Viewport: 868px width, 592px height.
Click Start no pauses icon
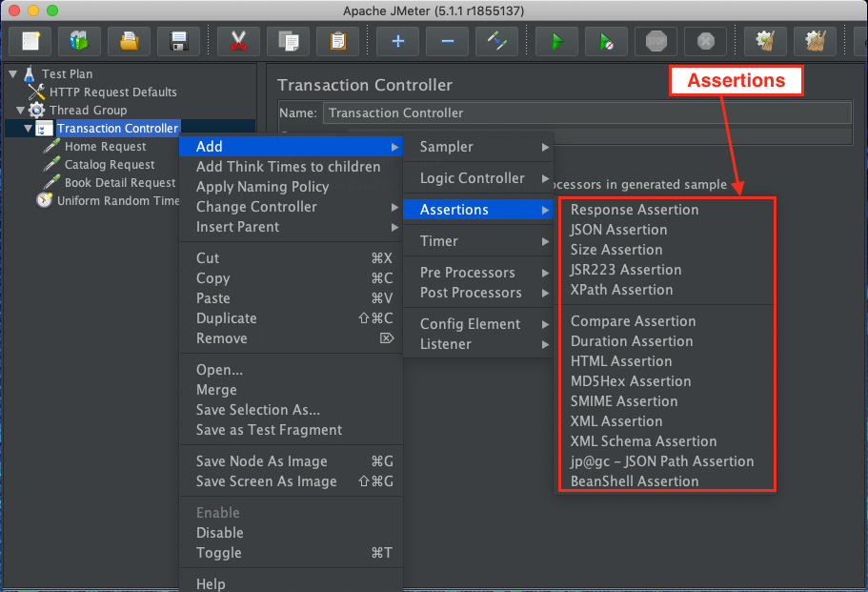(607, 41)
